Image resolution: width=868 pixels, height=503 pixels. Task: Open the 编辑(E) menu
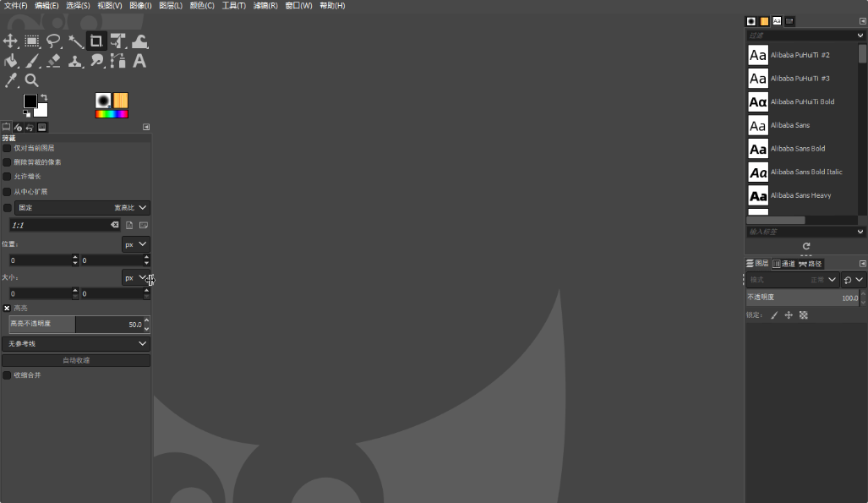click(x=46, y=6)
